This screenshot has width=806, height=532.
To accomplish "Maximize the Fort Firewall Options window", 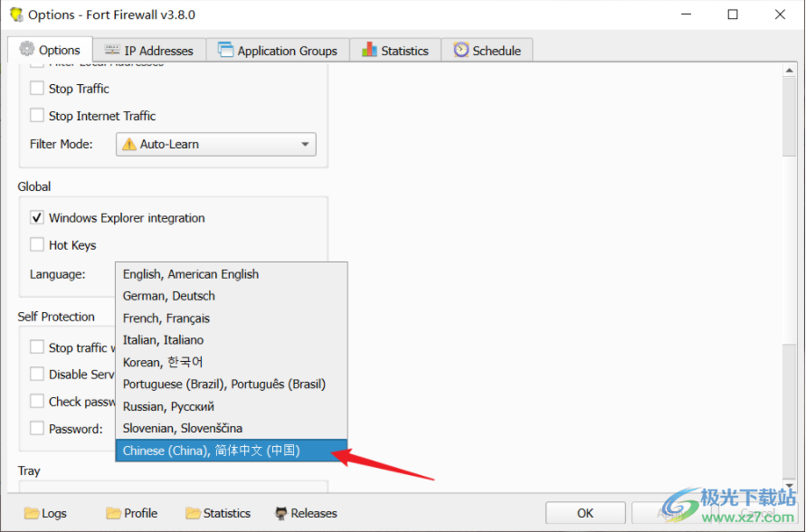I will 733,14.
